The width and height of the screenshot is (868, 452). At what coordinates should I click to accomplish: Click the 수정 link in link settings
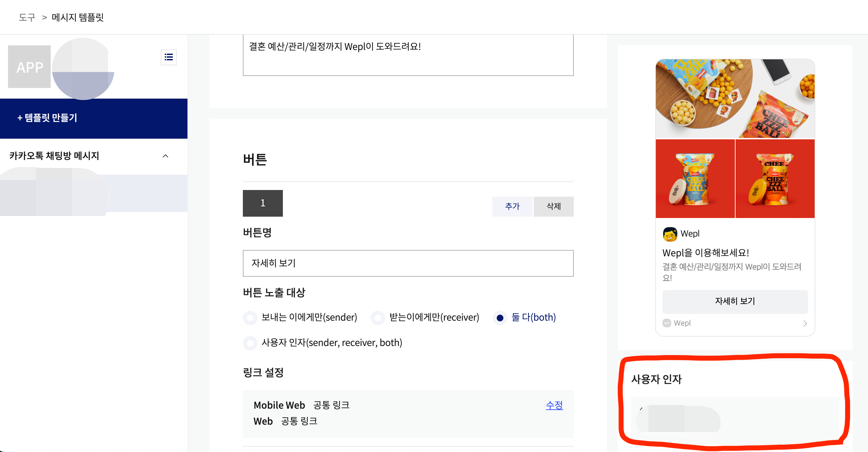[x=554, y=405]
